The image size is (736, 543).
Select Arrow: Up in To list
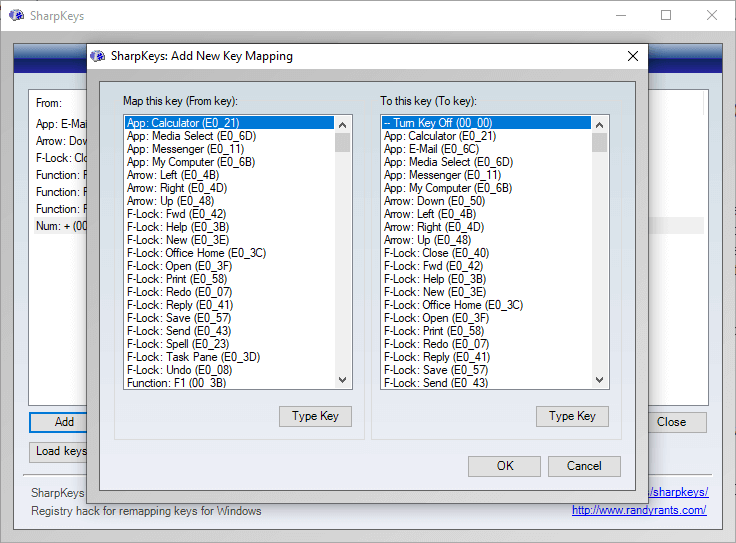pyautogui.click(x=486, y=240)
